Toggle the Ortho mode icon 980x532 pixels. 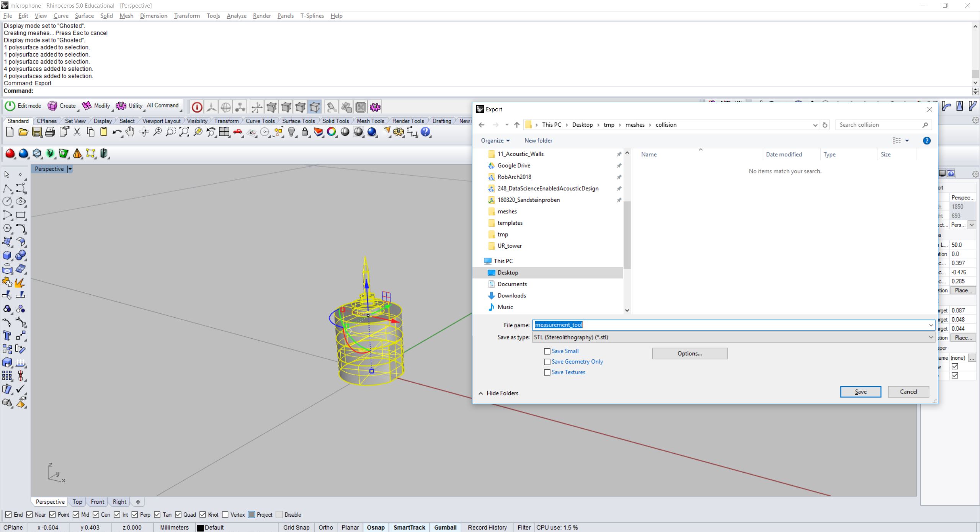pos(325,527)
